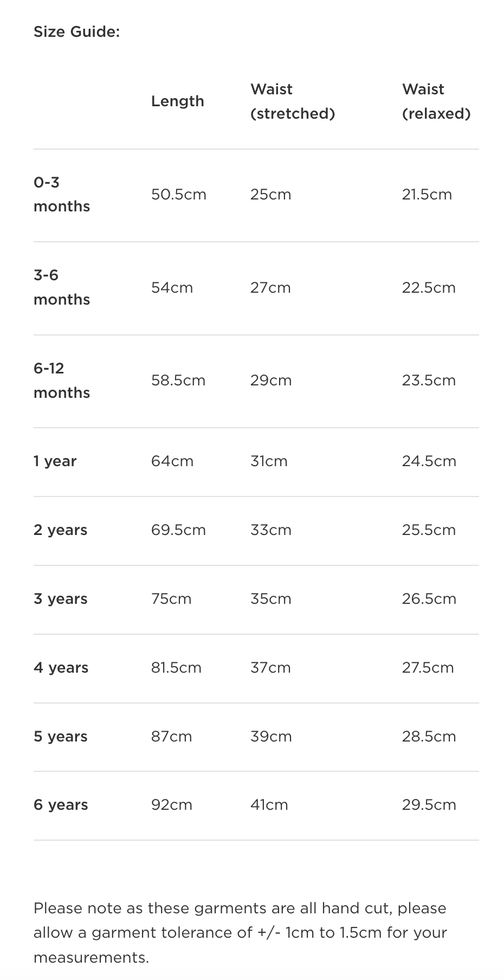Click the Waist (stretched) column header
This screenshot has width=504, height=980.
pos(292,101)
